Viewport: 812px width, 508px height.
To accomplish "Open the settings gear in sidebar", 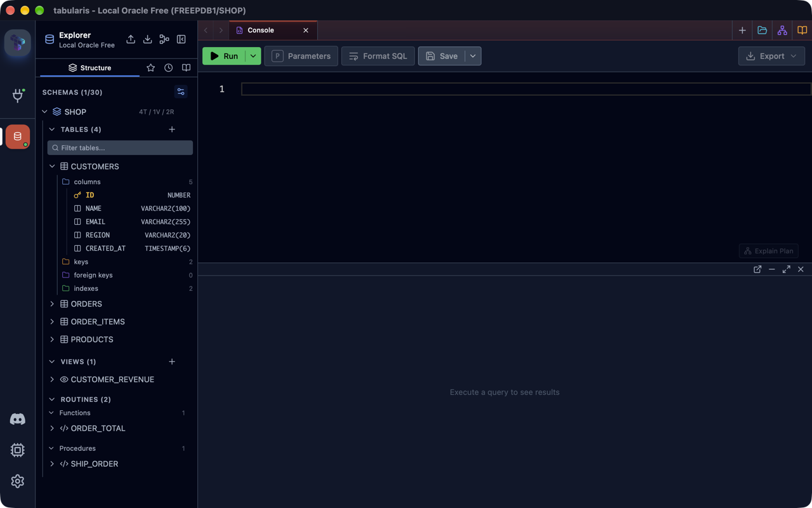I will point(18,481).
